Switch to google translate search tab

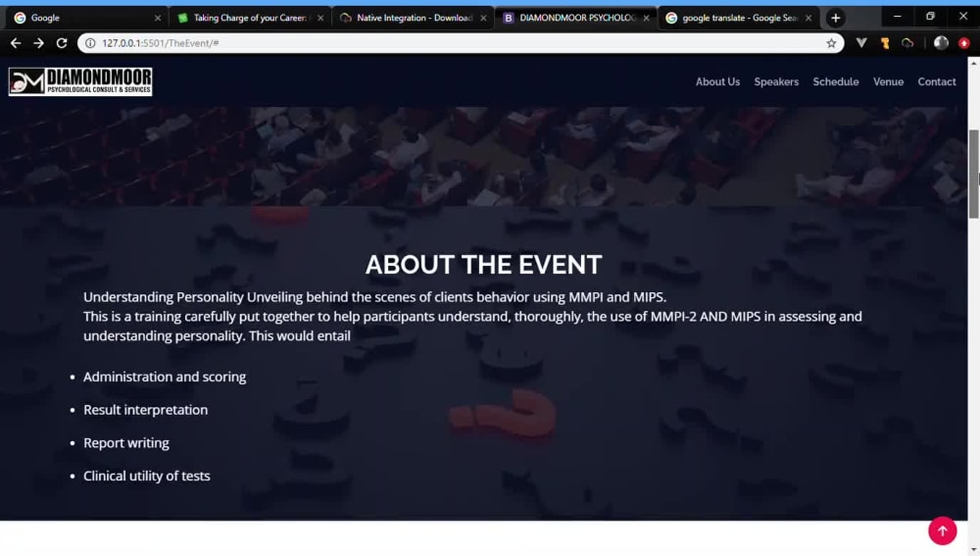click(738, 18)
